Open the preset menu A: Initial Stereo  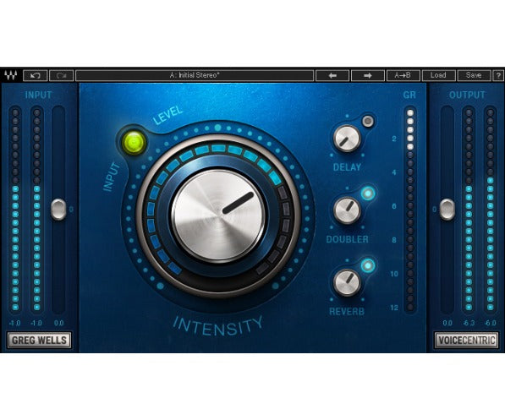(195, 75)
